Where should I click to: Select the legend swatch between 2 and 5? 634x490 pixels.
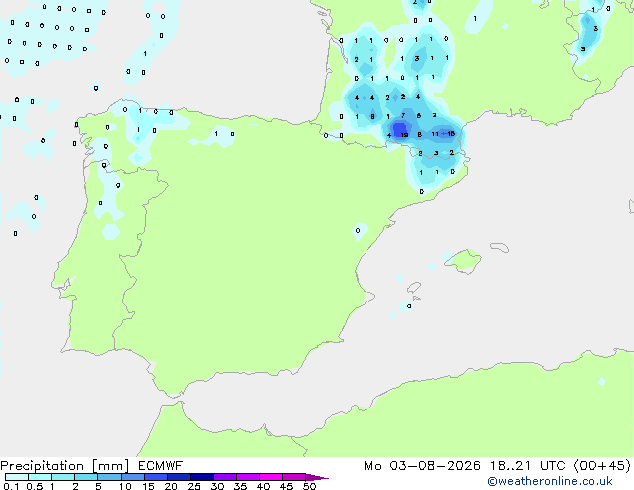[x=86, y=477]
